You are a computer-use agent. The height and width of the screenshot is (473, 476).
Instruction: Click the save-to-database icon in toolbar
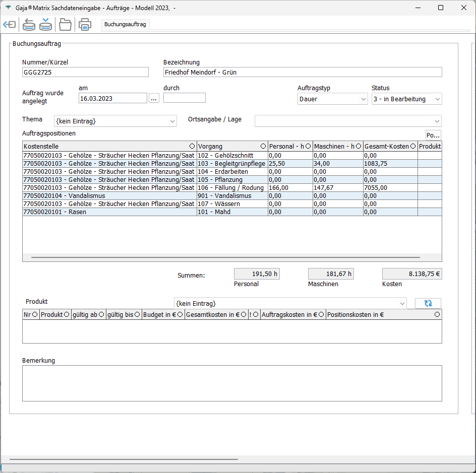pyautogui.click(x=45, y=24)
